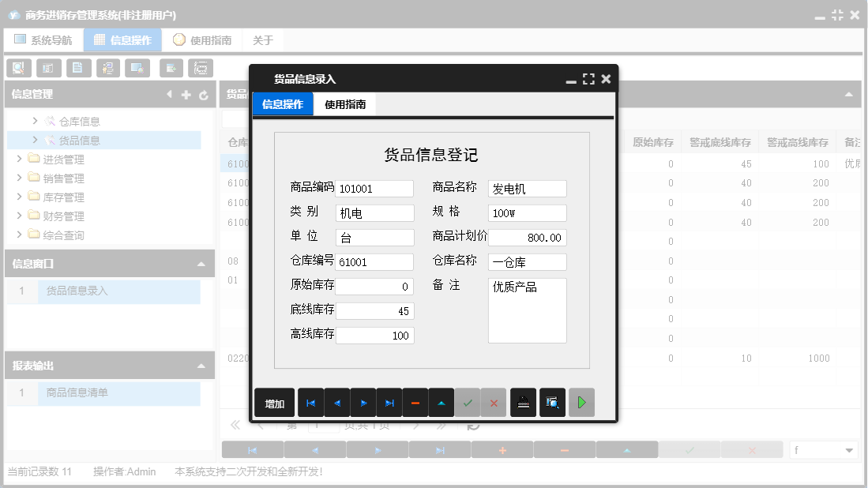This screenshot has width=868, height=488.
Task: Switch to the 使用指南 tab in the dialog
Action: click(x=344, y=103)
